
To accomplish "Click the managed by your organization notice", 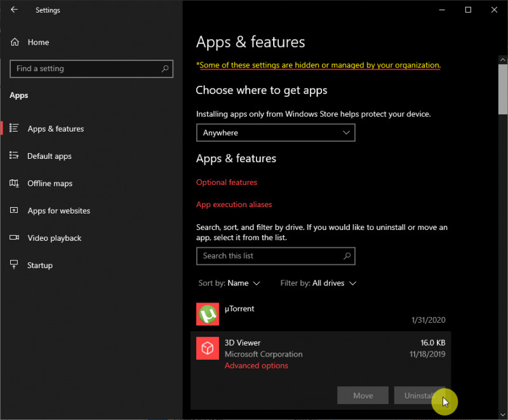I will (x=319, y=65).
